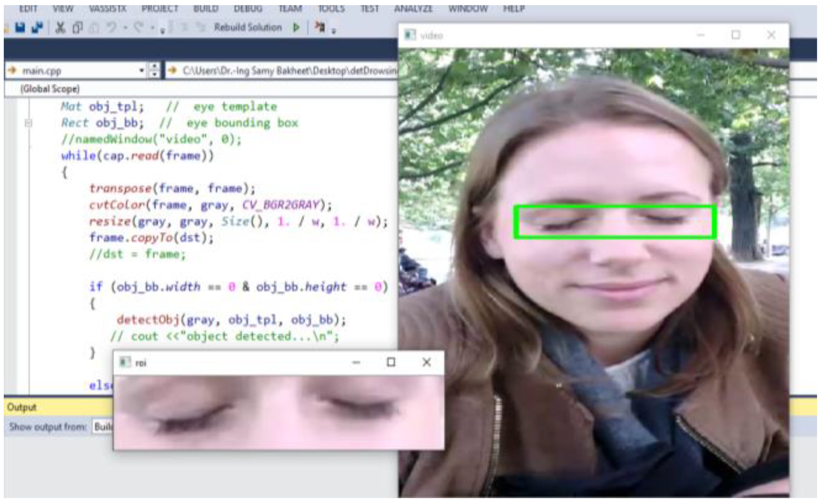
Task: Click the Cut scissors icon
Action: point(60,28)
